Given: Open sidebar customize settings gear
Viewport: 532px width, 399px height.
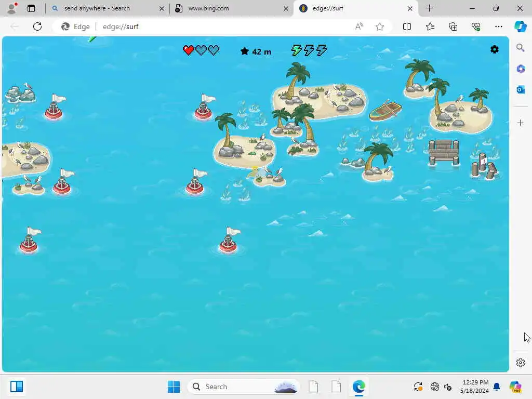Looking at the screenshot, I should 520,363.
